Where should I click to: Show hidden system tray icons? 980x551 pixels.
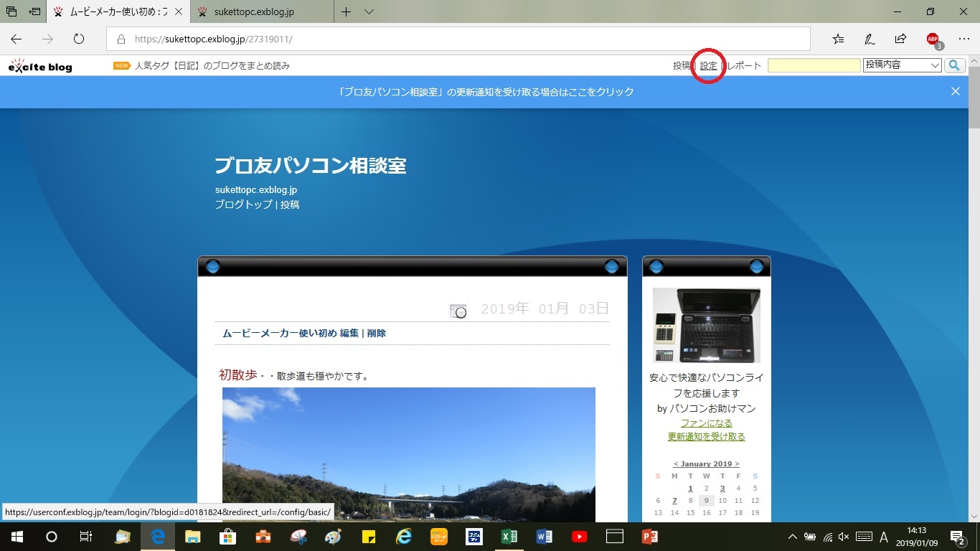[x=793, y=537]
